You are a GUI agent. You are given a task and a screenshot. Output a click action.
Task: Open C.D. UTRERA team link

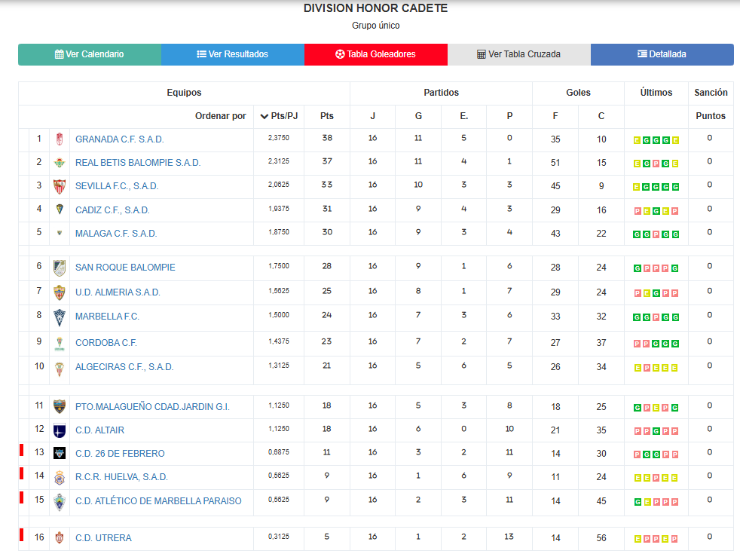coord(103,538)
